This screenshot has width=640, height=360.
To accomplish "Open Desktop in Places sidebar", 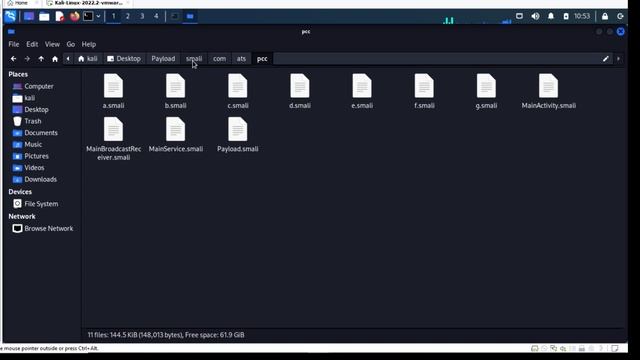I will click(31, 109).
